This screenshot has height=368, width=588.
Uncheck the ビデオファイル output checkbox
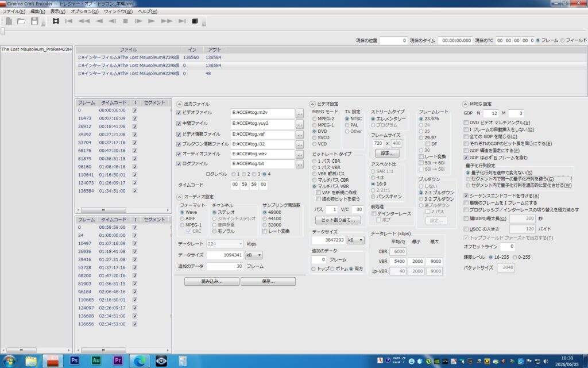(x=179, y=113)
